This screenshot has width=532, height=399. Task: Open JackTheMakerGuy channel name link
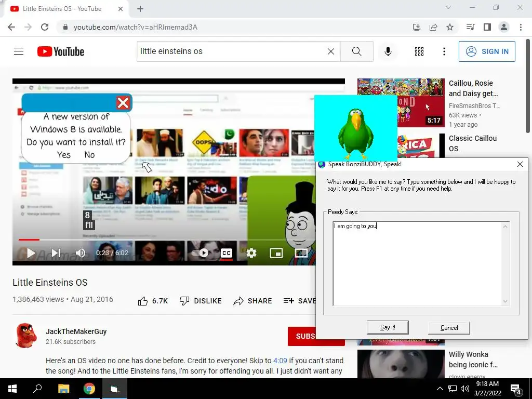click(x=76, y=331)
